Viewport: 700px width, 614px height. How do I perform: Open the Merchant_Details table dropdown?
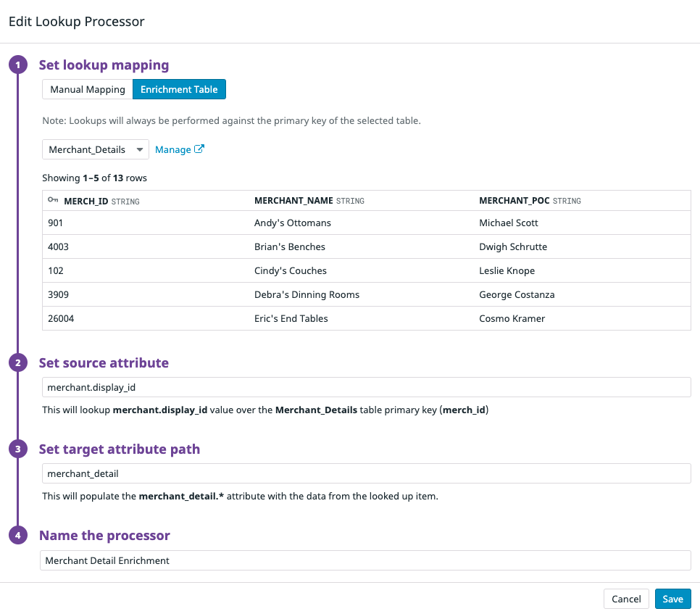[x=96, y=149]
